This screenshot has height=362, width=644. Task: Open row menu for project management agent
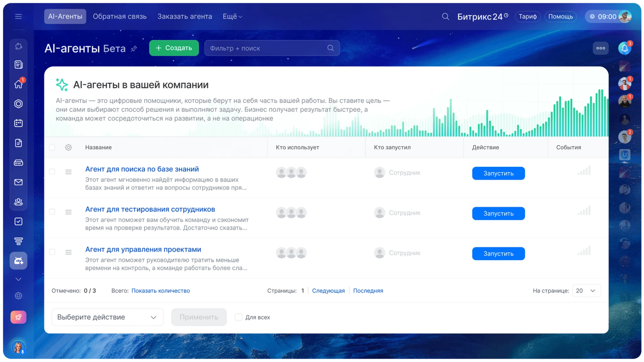point(68,252)
